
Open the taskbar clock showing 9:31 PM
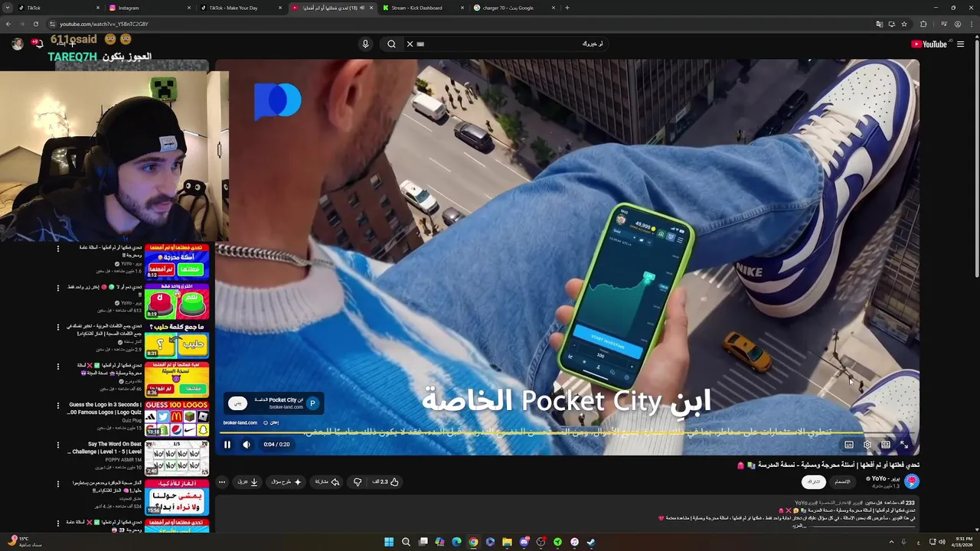(963, 542)
